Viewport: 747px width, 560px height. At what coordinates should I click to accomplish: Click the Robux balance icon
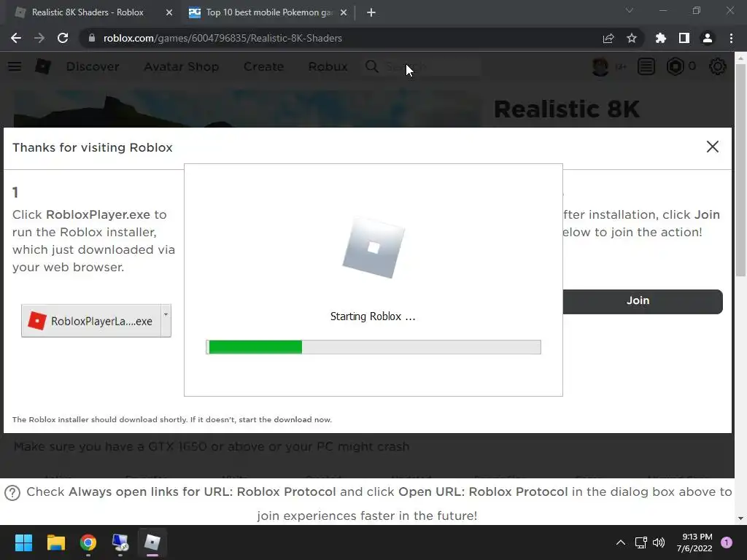(x=675, y=66)
